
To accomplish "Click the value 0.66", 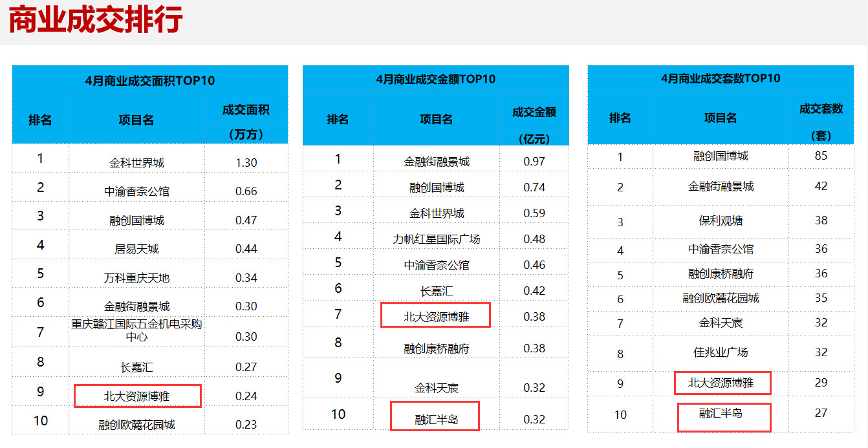I will (x=246, y=191).
